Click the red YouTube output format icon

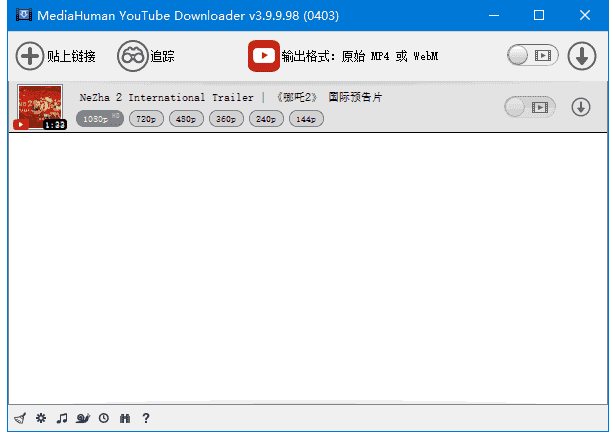click(263, 56)
